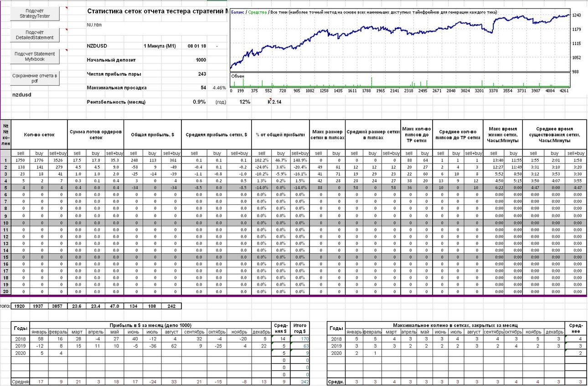The width and height of the screenshot is (588, 386).
Task: Select the title cell Статистика сеток отчета тестера
Action: point(158,11)
